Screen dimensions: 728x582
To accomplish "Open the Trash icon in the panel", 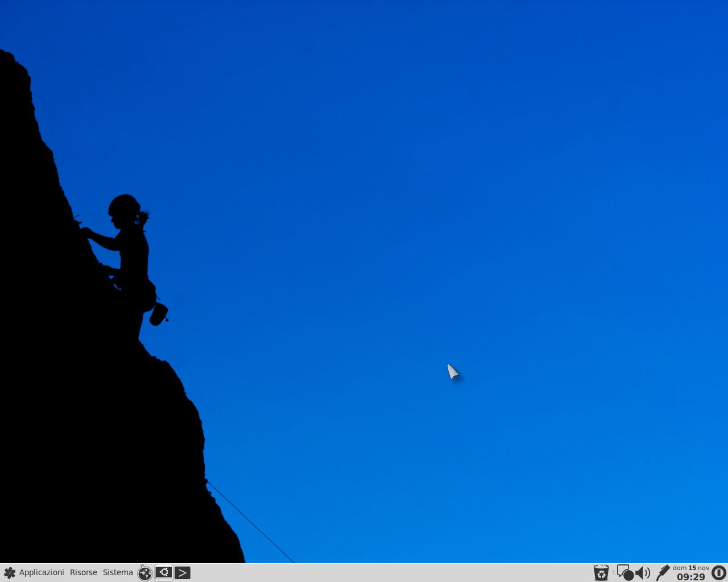I will click(601, 573).
